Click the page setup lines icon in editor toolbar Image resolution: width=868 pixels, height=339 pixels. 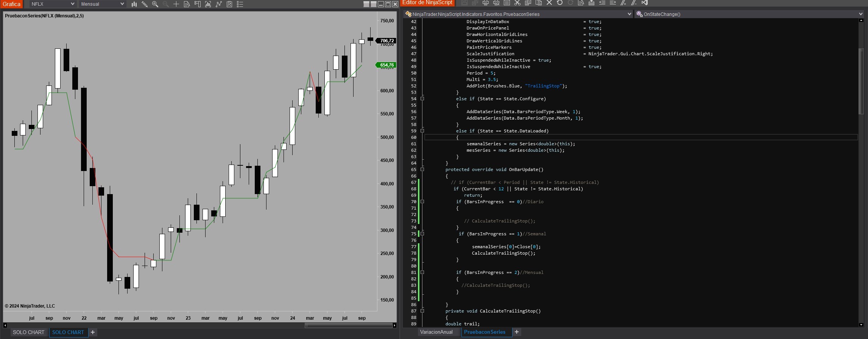[x=507, y=3]
